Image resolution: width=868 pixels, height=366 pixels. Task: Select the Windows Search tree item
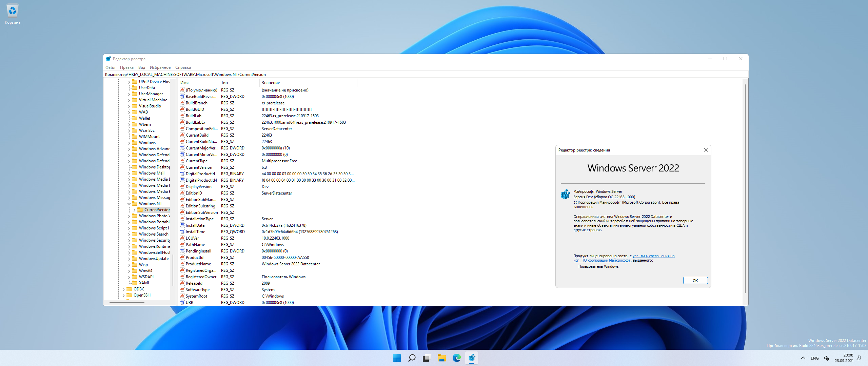[154, 234]
